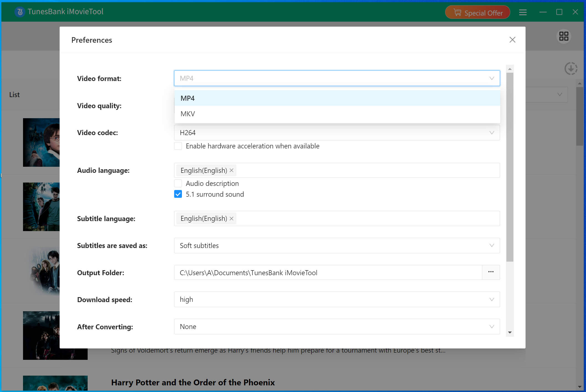586x392 pixels.
Task: Open the Download speed high dropdown
Action: coord(337,299)
